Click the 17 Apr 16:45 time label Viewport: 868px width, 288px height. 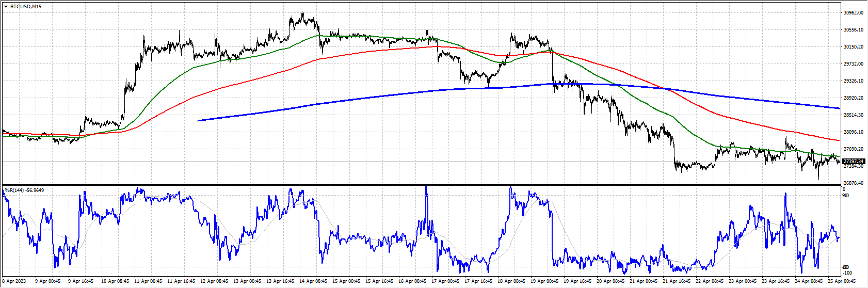(x=479, y=281)
